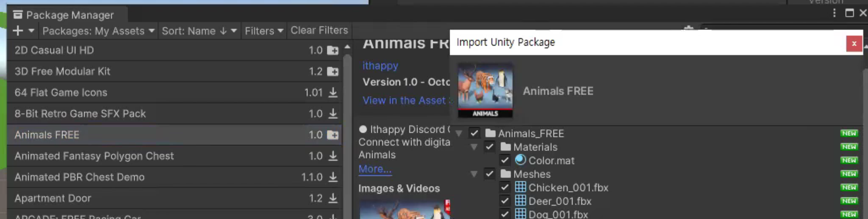Open the Packages: My Assets dropdown
Viewport: 868px width, 219px height.
tap(98, 31)
